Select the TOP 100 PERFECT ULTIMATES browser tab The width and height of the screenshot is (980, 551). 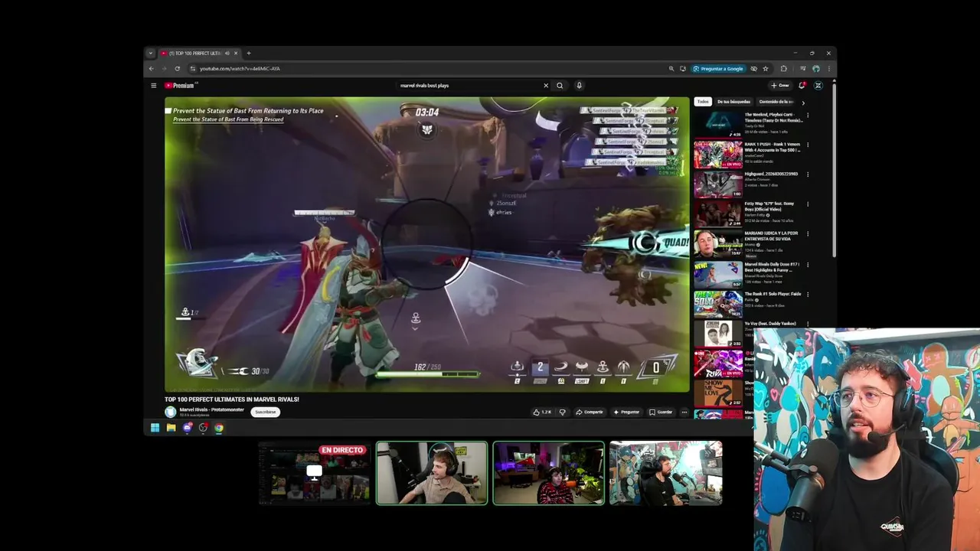(199, 54)
